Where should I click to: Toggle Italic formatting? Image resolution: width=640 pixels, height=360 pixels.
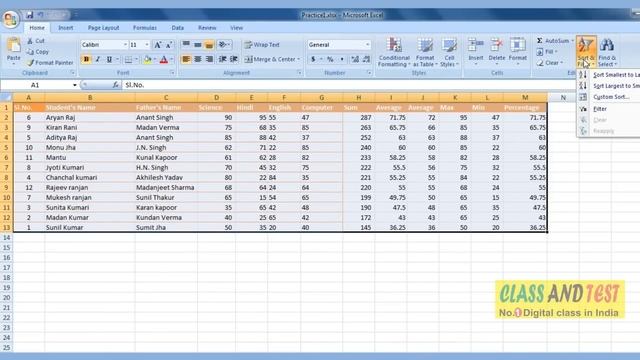tap(98, 60)
